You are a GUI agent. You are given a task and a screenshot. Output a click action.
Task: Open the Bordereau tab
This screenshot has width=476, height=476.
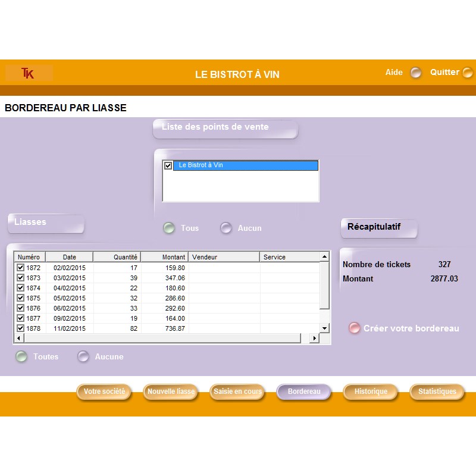(x=304, y=392)
